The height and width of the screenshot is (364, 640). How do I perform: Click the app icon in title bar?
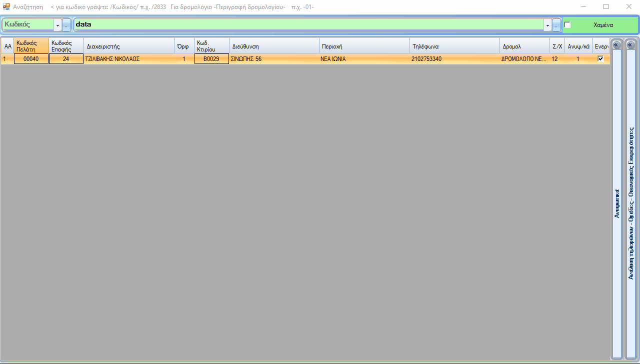click(x=6, y=7)
